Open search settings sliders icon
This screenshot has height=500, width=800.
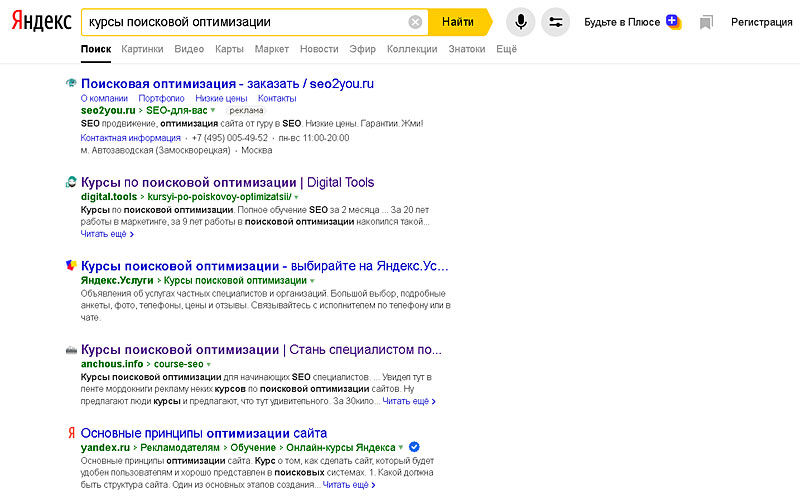[x=555, y=22]
